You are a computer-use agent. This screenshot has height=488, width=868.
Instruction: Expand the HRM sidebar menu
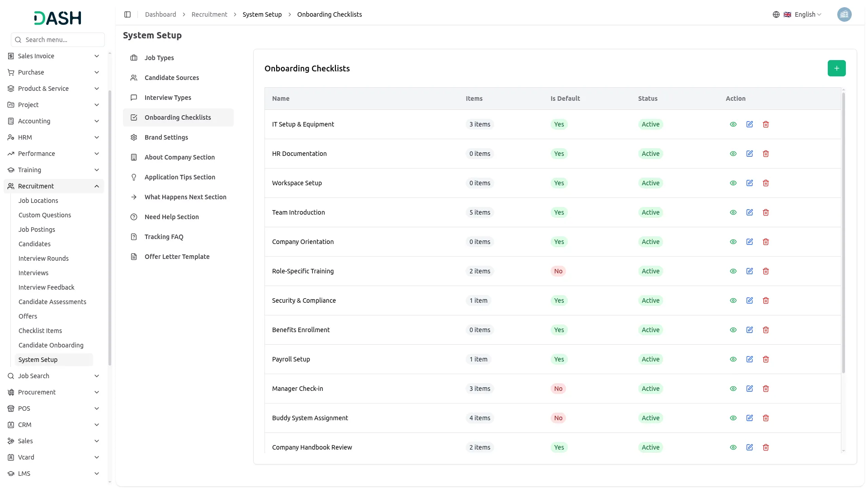click(x=53, y=137)
